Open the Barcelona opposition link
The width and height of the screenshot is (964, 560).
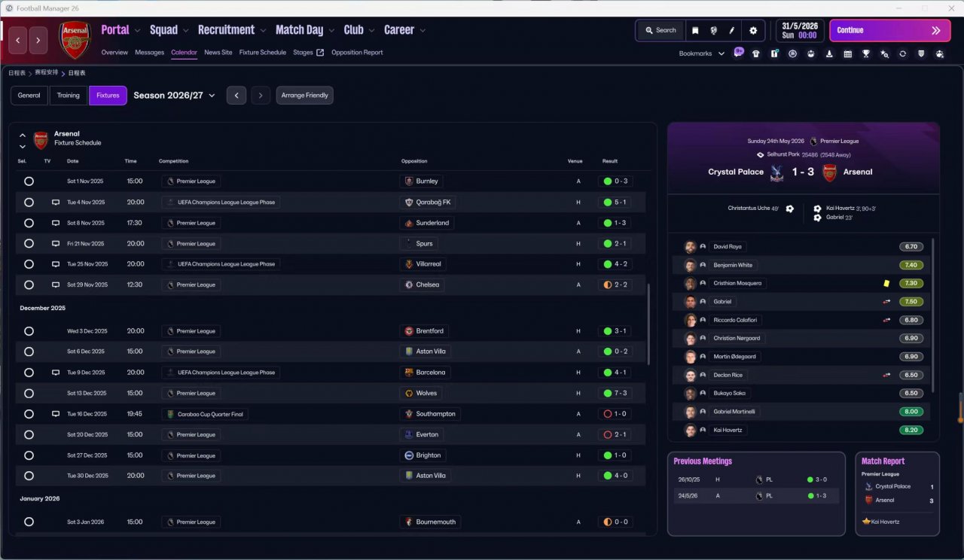(x=426, y=373)
